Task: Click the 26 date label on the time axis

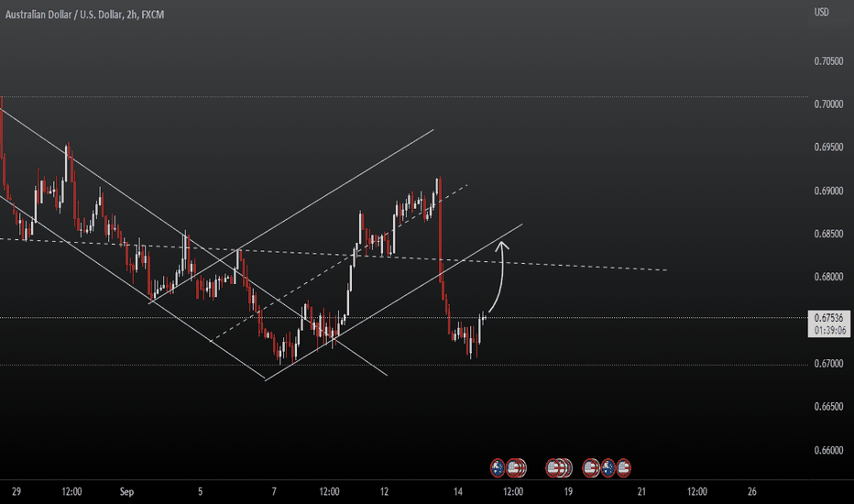Action: (x=751, y=491)
